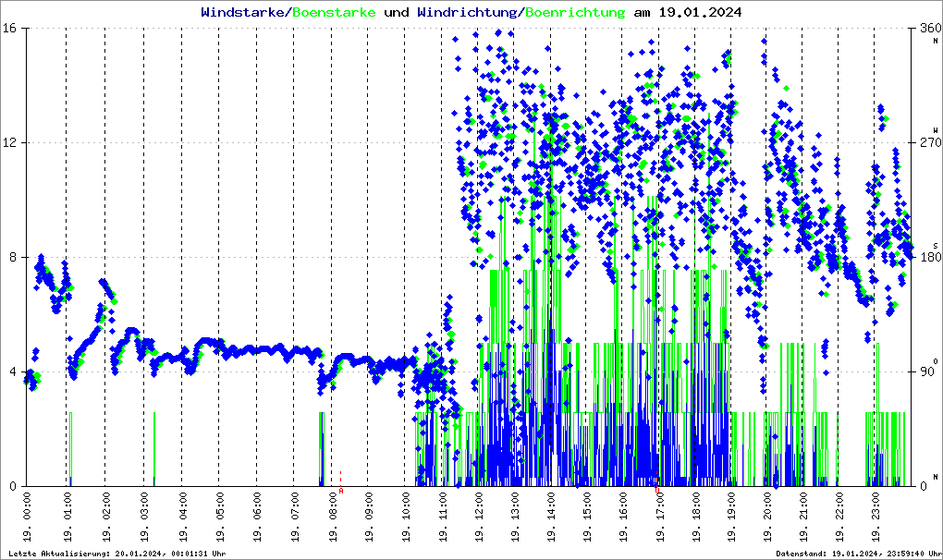943x560 pixels.
Task: Select the "19. 05:00" time label
Action: coord(219,517)
